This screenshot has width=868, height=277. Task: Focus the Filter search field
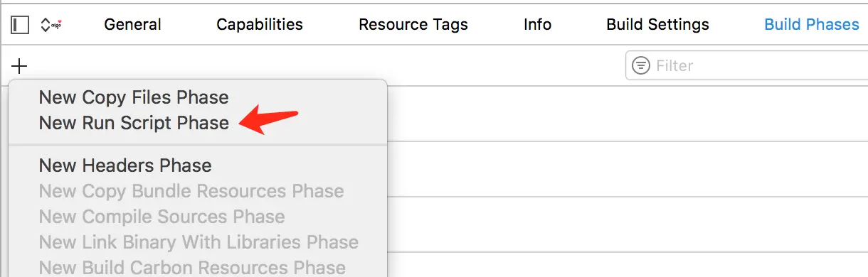click(x=746, y=66)
